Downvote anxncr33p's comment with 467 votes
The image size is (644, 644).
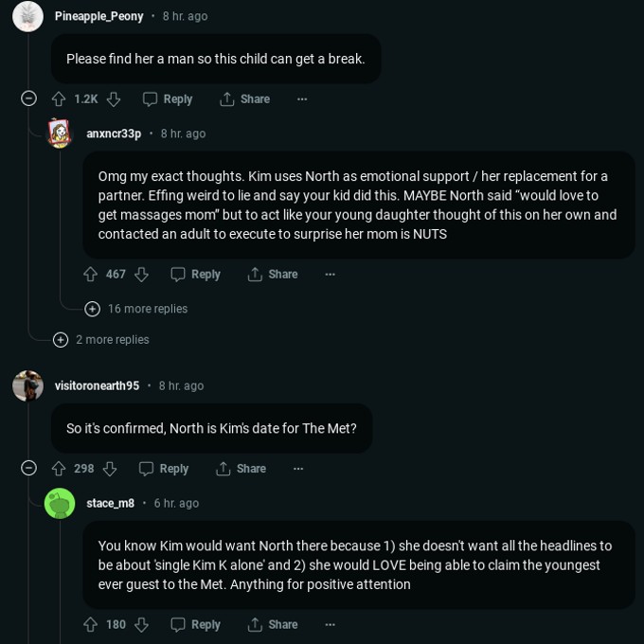tap(141, 275)
